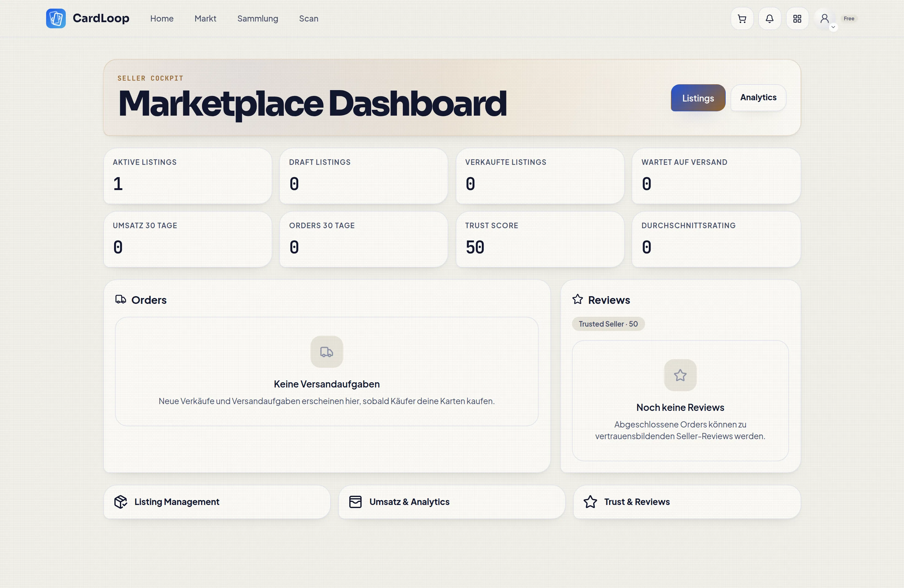904x588 pixels.
Task: Click the Umsatz 30 Tage card
Action: 188,239
